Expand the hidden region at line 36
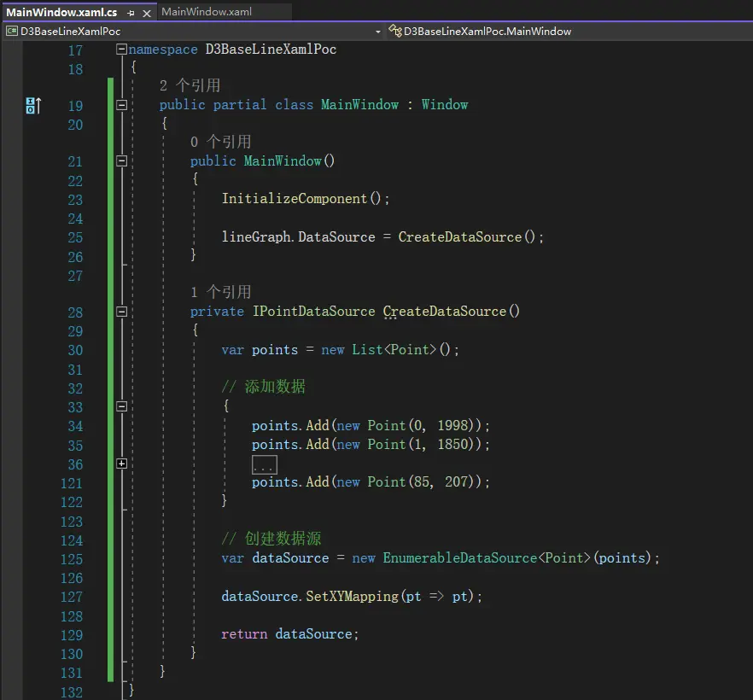The width and height of the screenshot is (753, 700). pos(121,464)
